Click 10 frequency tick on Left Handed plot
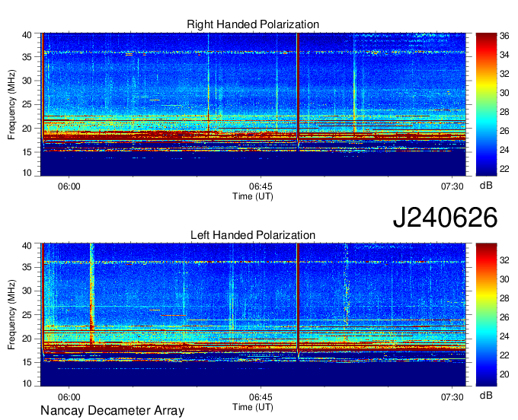518x420 pixels. (x=27, y=383)
